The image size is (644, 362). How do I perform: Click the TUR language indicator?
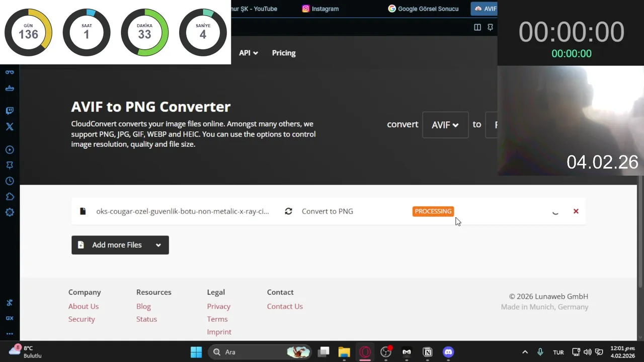pos(558,352)
